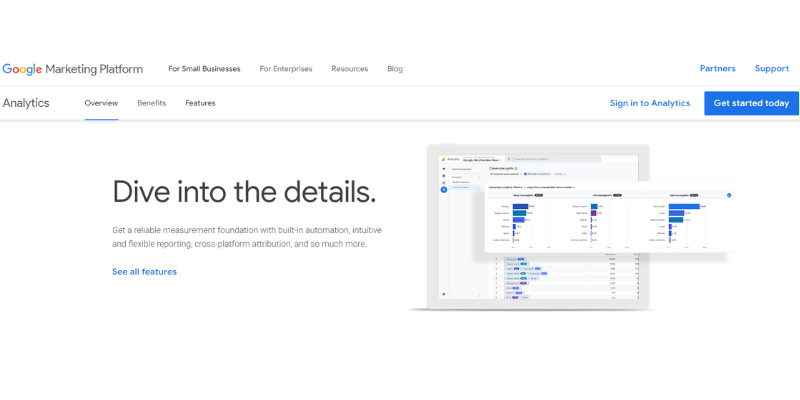The height and width of the screenshot is (400, 800).
Task: Click Sign in to Analytics
Action: pyautogui.click(x=650, y=103)
